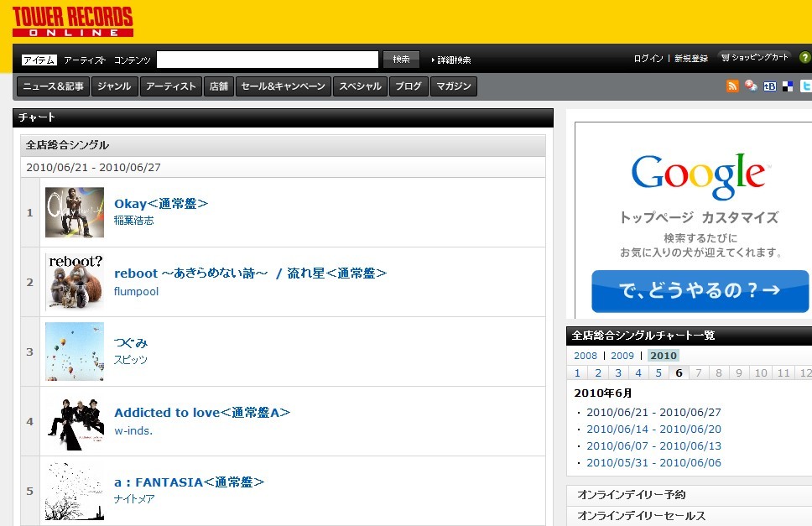Image resolution: width=812 pixels, height=526 pixels.
Task: Open the a : FANTASIA<通常盤> link
Action: click(x=189, y=482)
